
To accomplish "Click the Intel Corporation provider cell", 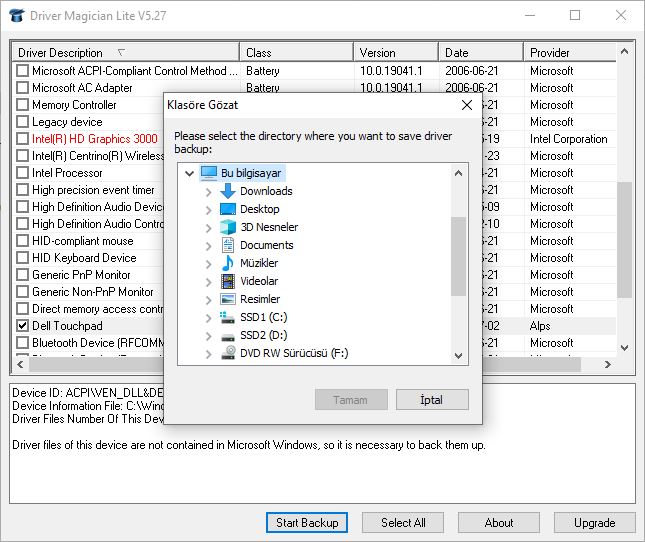I will point(568,139).
